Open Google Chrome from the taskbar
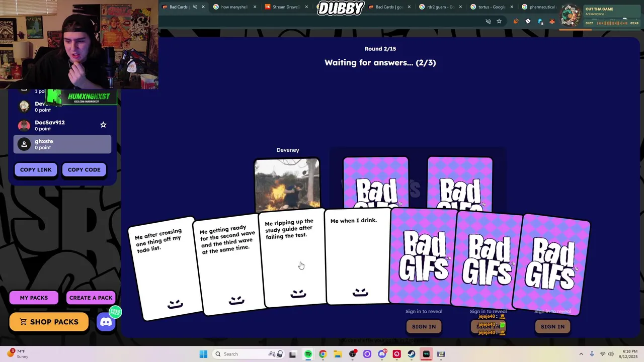The height and width of the screenshot is (362, 644). (x=323, y=354)
